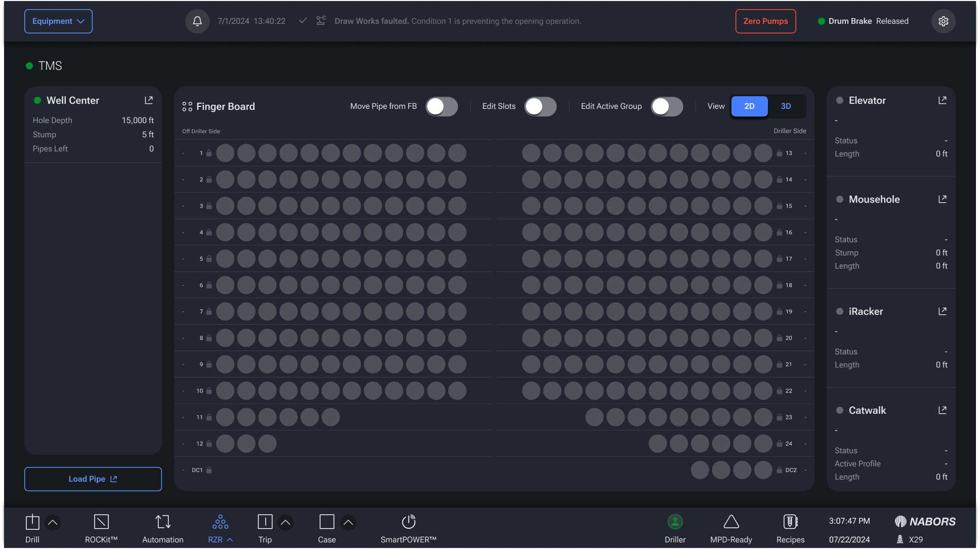
Task: Click the Catwalk Active Profile label
Action: point(858,464)
